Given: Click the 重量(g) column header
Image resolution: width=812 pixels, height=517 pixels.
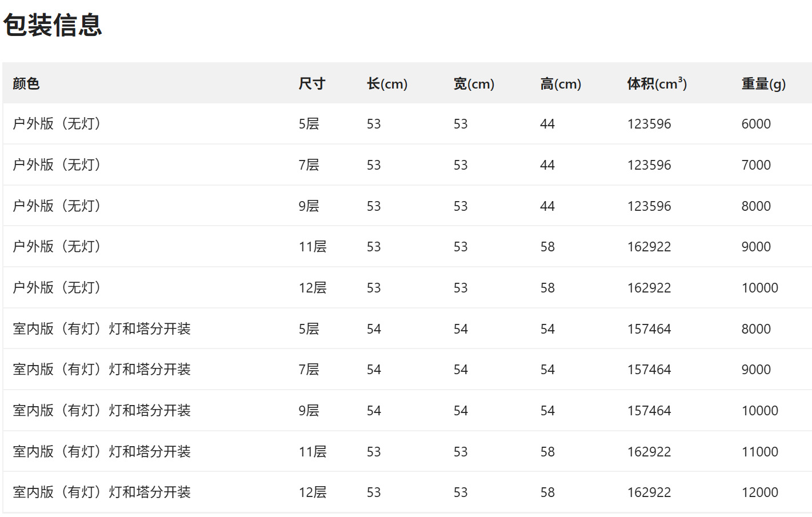Looking at the screenshot, I should 763,84.
